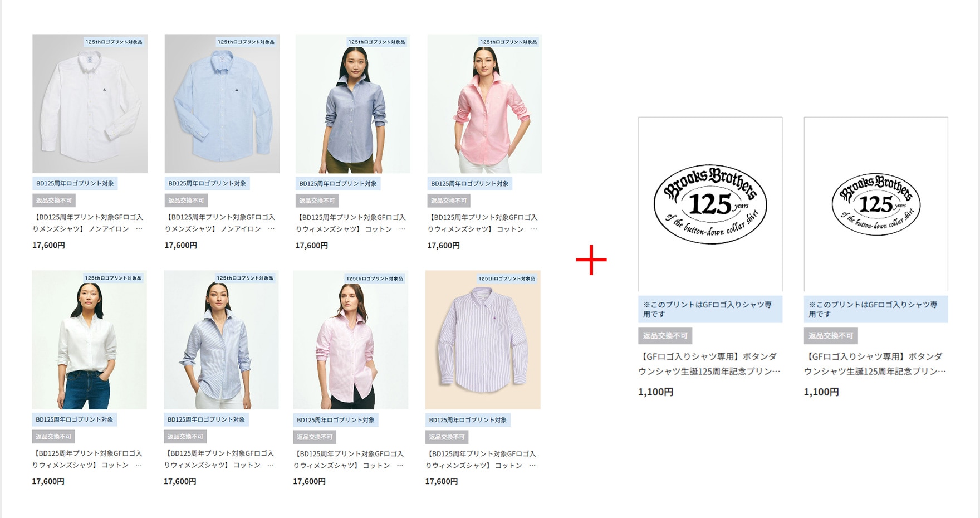Image resolution: width=980 pixels, height=518 pixels.
Task: Click 1,100円 price of second logo print
Action: coord(821,392)
